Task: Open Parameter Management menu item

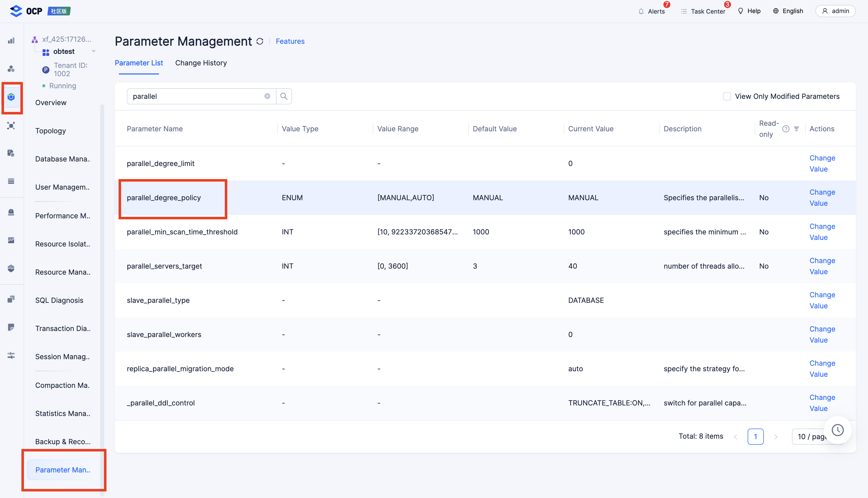Action: (63, 470)
